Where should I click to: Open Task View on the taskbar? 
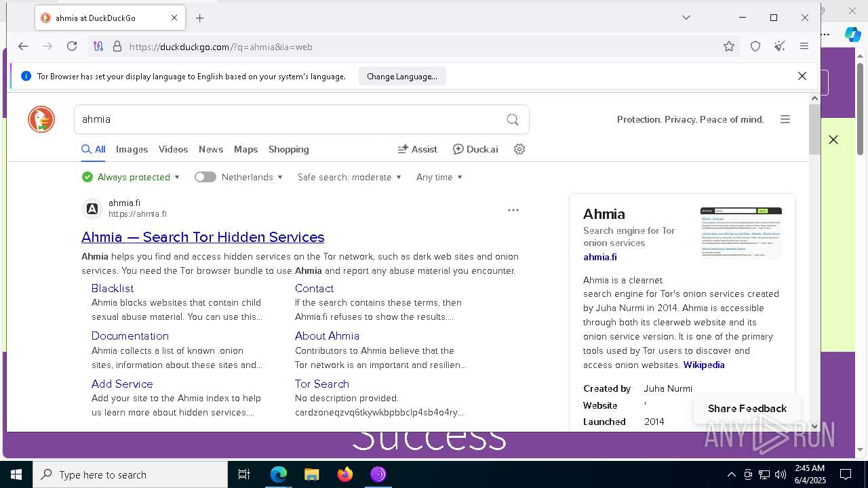point(244,474)
